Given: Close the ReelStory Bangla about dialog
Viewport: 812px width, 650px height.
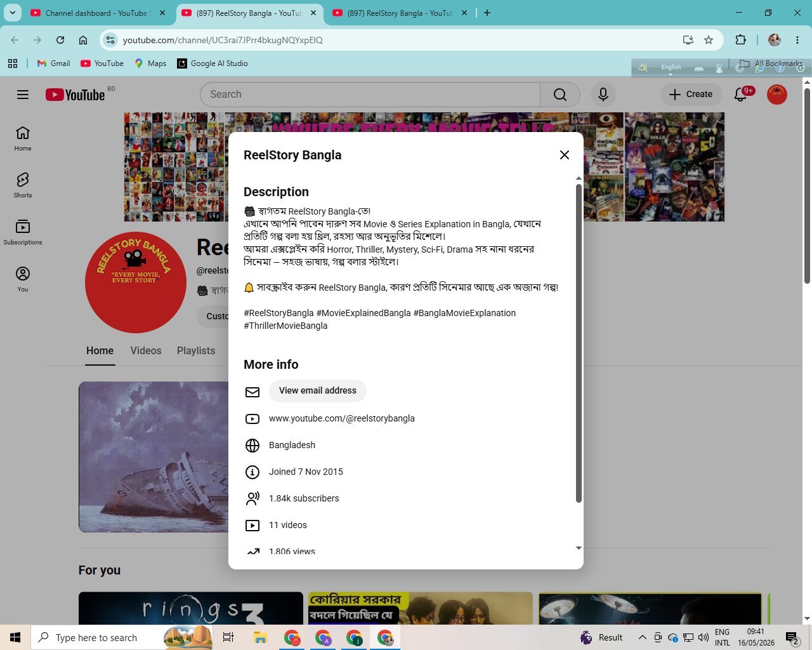Looking at the screenshot, I should 565,155.
